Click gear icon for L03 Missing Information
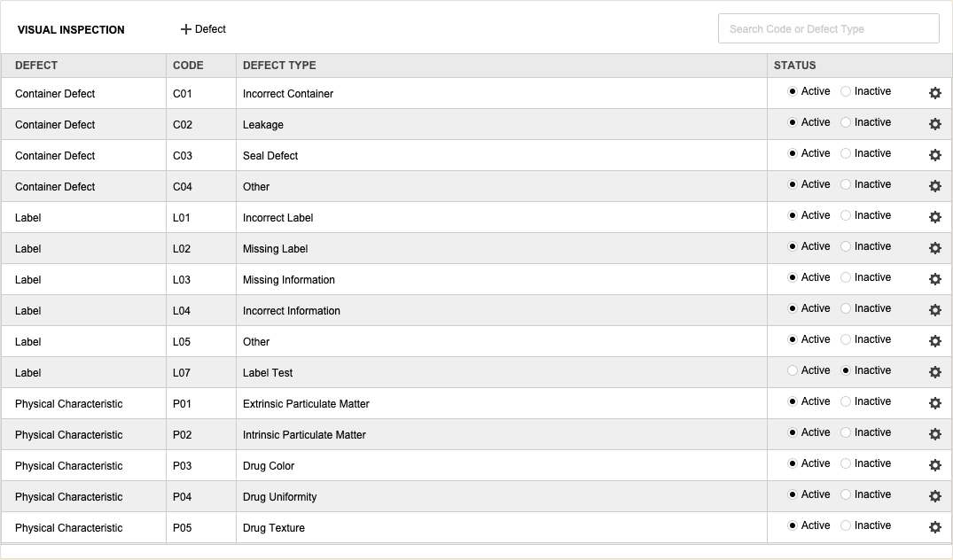This screenshot has width=953, height=560. click(x=934, y=279)
